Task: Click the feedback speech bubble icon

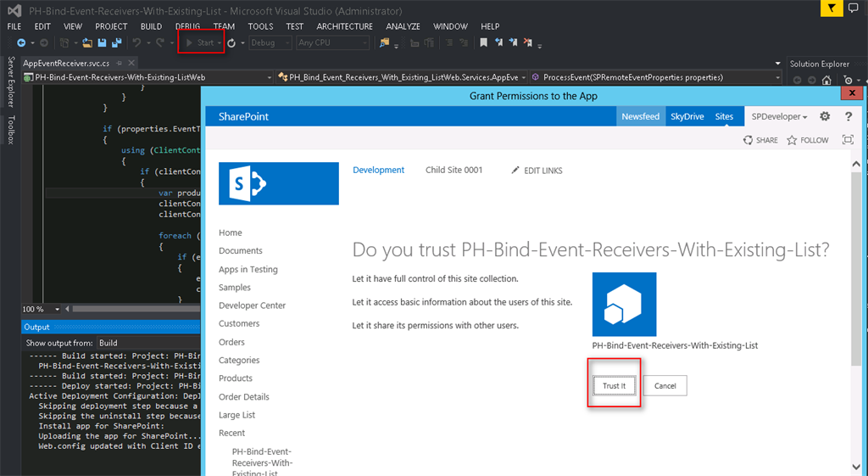Action: pos(853,8)
